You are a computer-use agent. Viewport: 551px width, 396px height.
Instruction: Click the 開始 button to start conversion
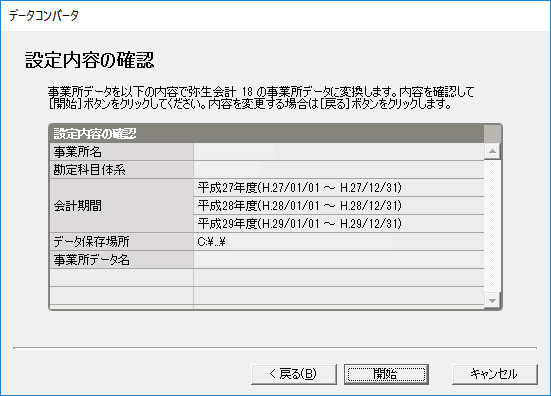[386, 374]
